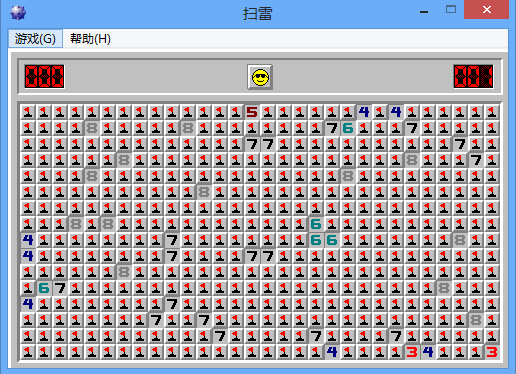Click the flag immediately right of the 5
516x374 pixels.
268,112
